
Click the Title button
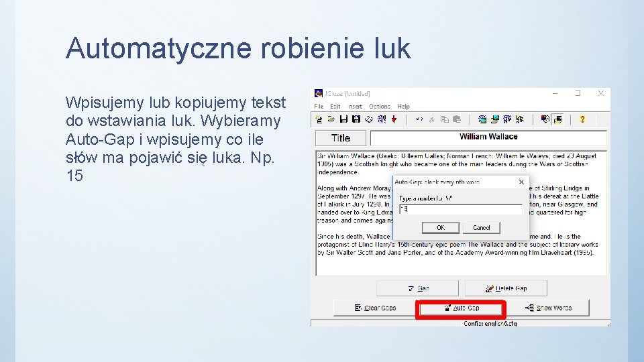click(341, 138)
